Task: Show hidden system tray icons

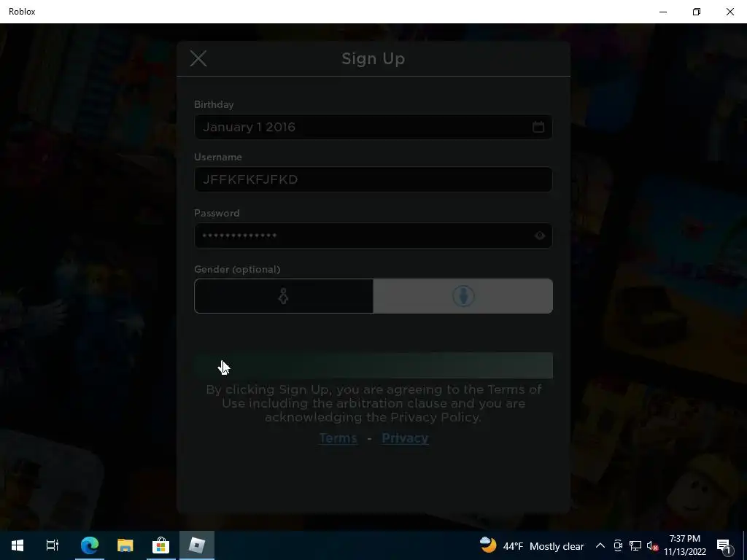Action: pos(600,545)
